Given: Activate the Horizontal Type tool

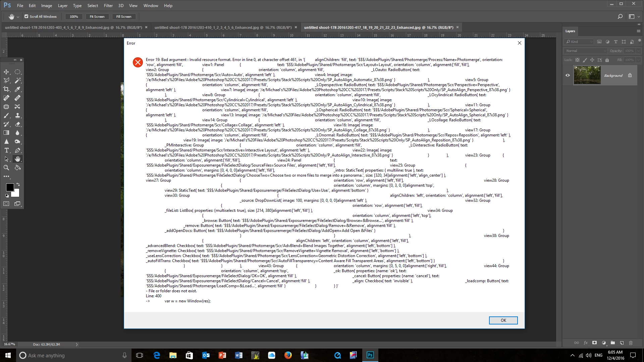Looking at the screenshot, I should pos(6,150).
